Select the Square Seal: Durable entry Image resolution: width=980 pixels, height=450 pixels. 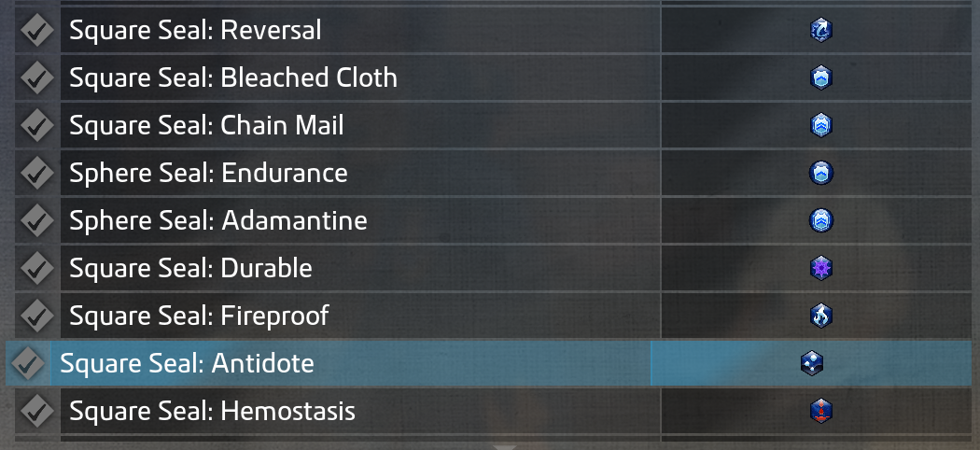click(x=190, y=269)
